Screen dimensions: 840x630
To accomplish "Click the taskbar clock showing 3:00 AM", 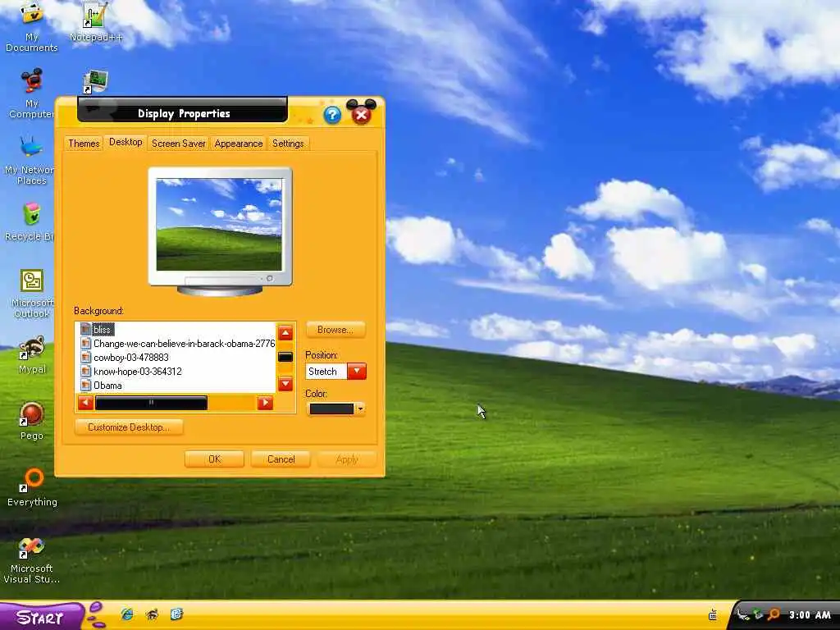I will click(810, 615).
